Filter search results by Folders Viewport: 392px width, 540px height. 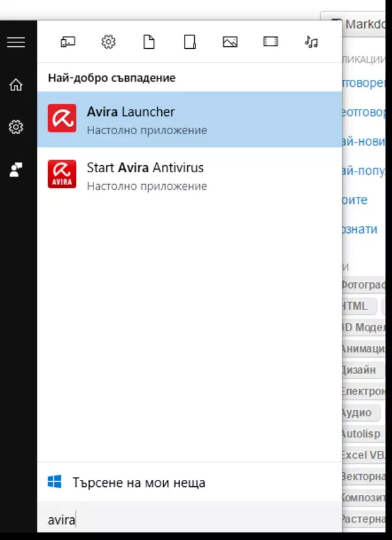click(190, 42)
